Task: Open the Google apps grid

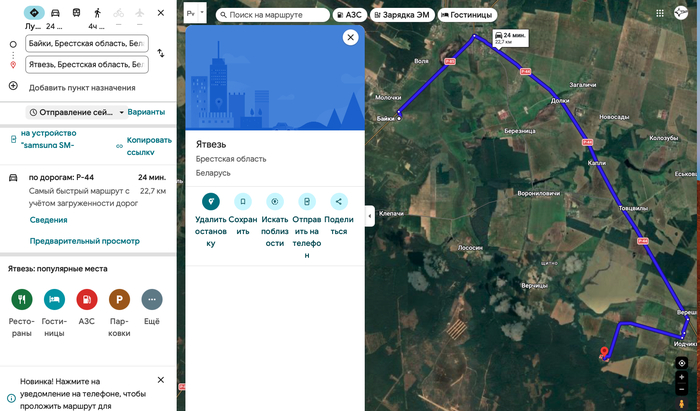Action: point(661,14)
